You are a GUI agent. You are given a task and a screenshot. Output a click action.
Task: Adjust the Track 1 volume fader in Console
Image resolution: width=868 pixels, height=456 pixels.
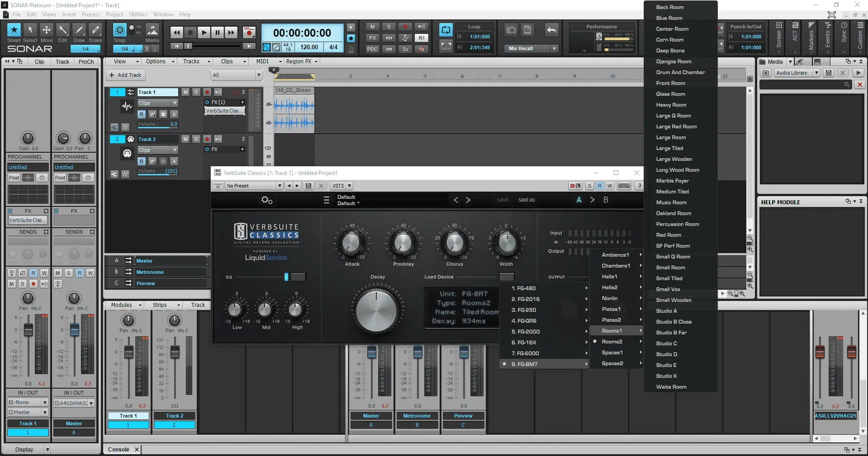(x=128, y=352)
